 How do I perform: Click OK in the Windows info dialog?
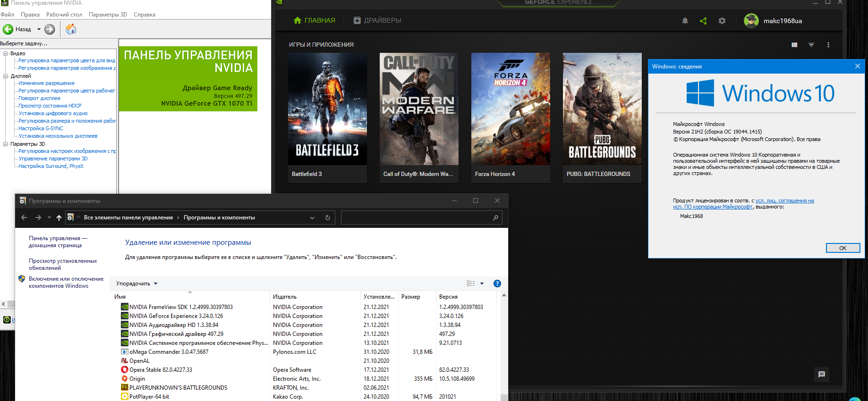(x=843, y=248)
